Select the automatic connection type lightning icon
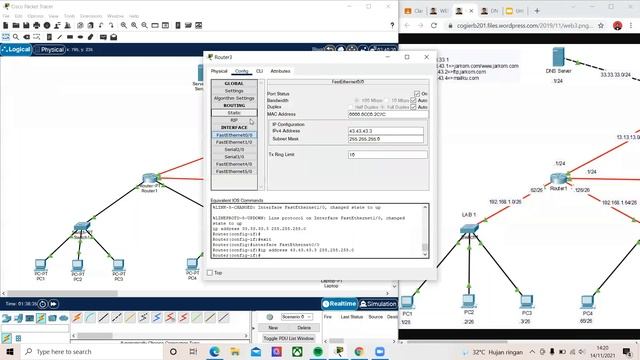Image resolution: width=640 pixels, height=360 pixels. (77, 317)
